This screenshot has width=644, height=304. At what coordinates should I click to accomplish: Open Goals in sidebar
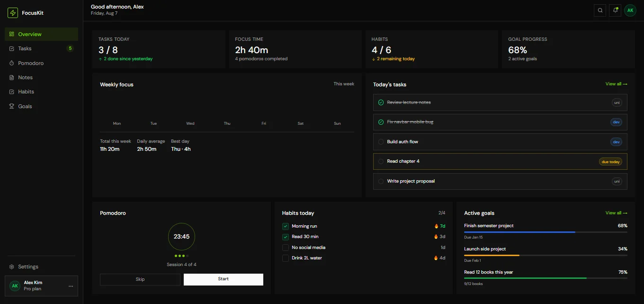[x=42, y=106]
